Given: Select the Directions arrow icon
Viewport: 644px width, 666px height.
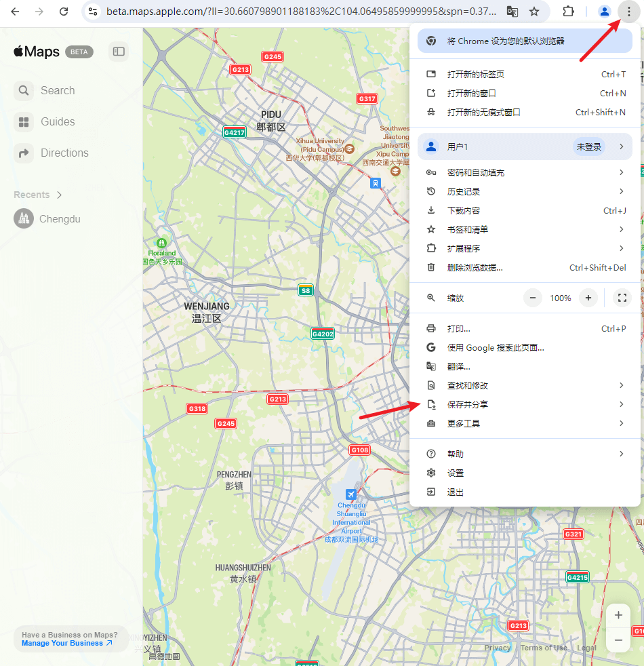Looking at the screenshot, I should pos(23,153).
